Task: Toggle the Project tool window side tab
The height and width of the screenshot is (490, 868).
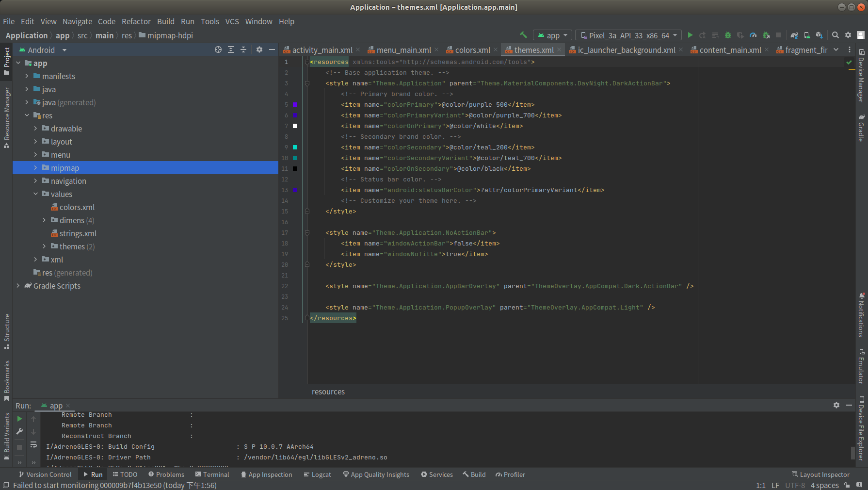Action: [7, 61]
